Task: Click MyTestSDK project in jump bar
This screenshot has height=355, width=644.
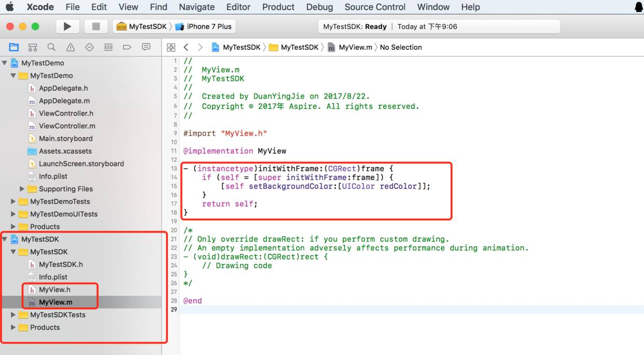Action: pyautogui.click(x=236, y=47)
